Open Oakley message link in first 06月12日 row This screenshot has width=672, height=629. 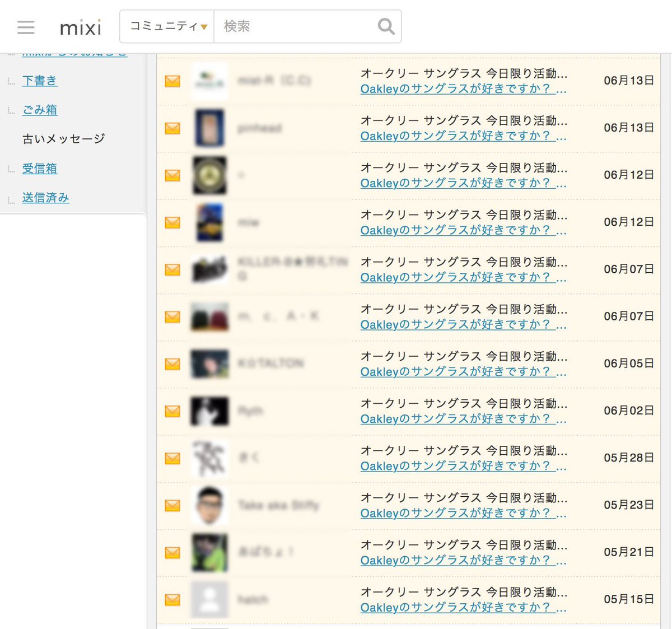pyautogui.click(x=463, y=183)
